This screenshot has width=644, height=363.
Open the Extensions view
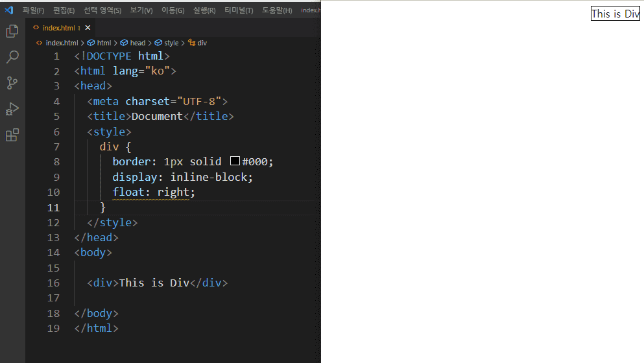[x=12, y=135]
